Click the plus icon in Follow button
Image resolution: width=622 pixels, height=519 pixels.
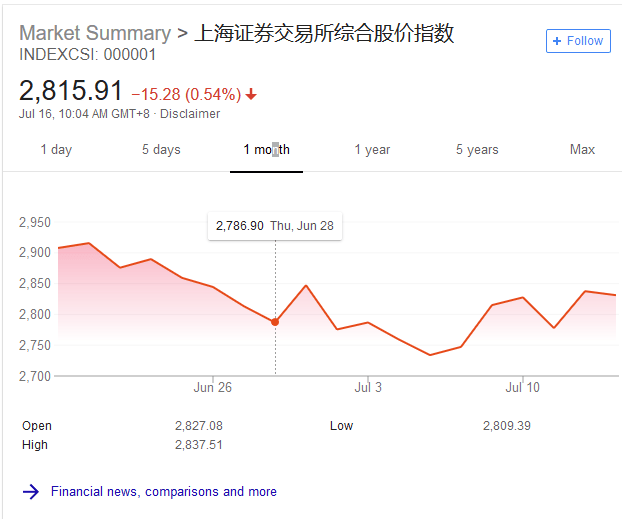click(x=557, y=41)
